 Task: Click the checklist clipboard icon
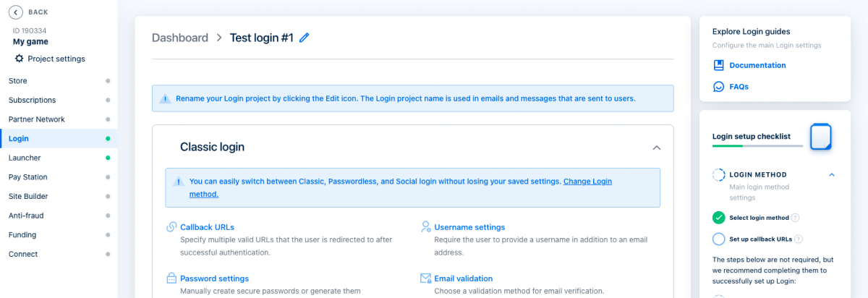coord(820,136)
